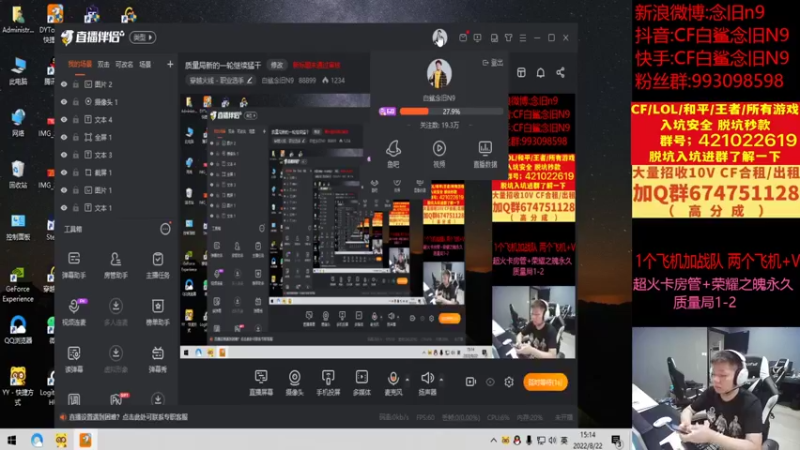Edit the 穿越火线 category tag

click(x=221, y=80)
